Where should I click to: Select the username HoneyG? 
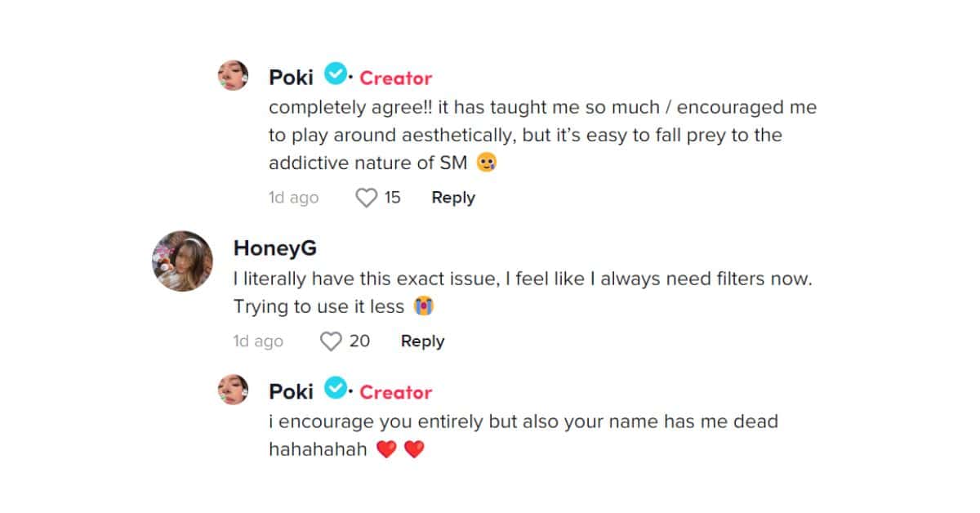pos(274,248)
